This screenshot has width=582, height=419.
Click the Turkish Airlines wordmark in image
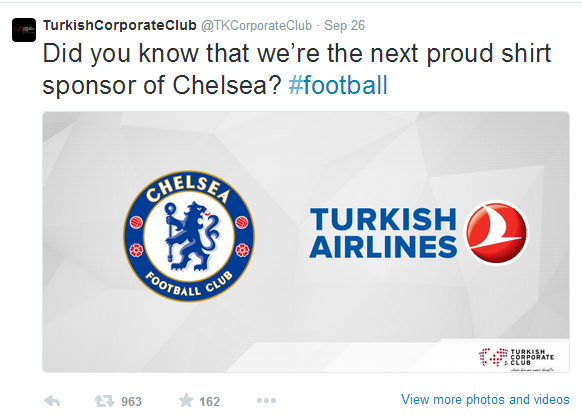pyautogui.click(x=383, y=233)
